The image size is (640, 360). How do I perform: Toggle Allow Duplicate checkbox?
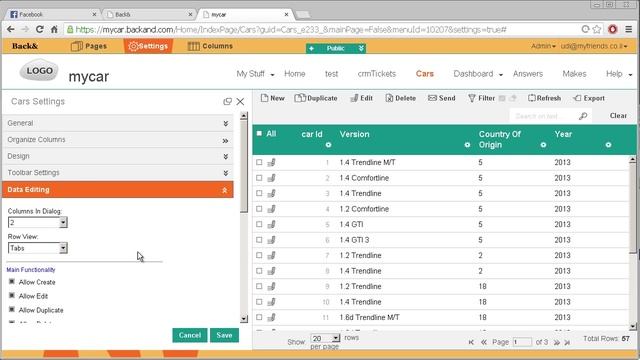[x=12, y=309]
